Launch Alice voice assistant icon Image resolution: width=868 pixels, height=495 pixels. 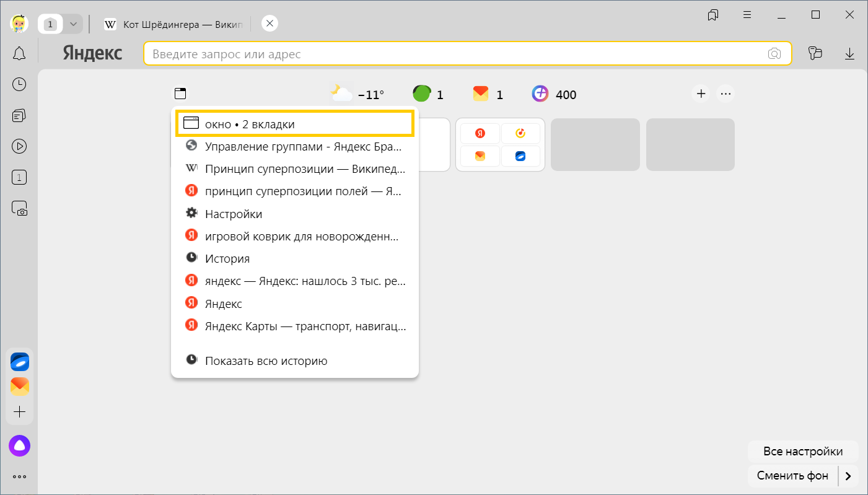(19, 445)
